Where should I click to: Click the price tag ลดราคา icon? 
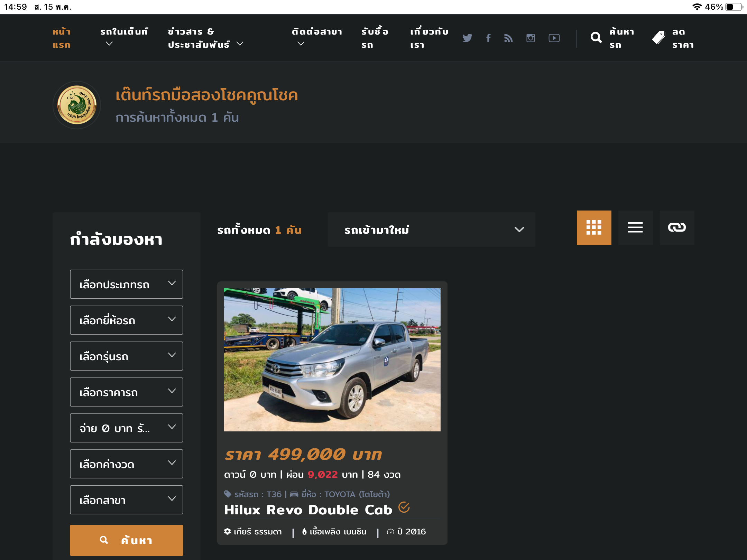point(659,38)
